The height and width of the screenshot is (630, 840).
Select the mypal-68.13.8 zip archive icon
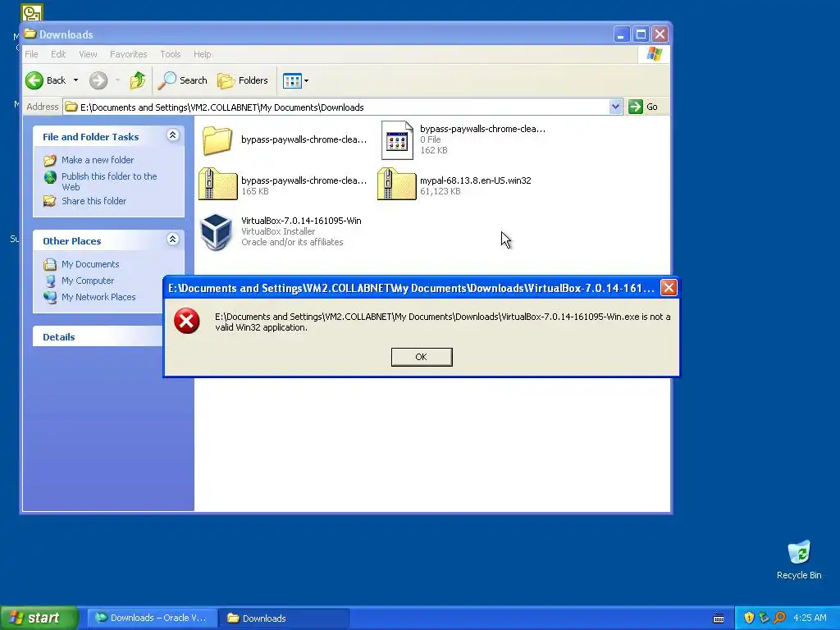pos(396,185)
